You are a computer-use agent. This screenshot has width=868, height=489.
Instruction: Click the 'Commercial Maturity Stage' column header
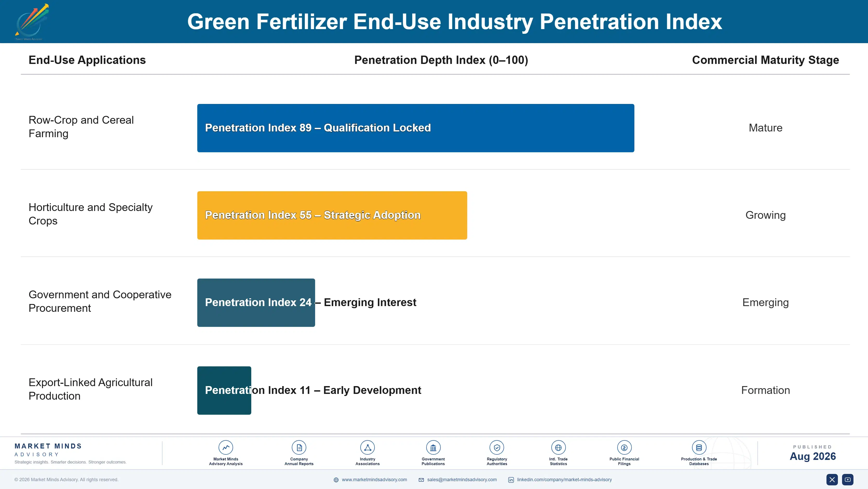point(765,60)
